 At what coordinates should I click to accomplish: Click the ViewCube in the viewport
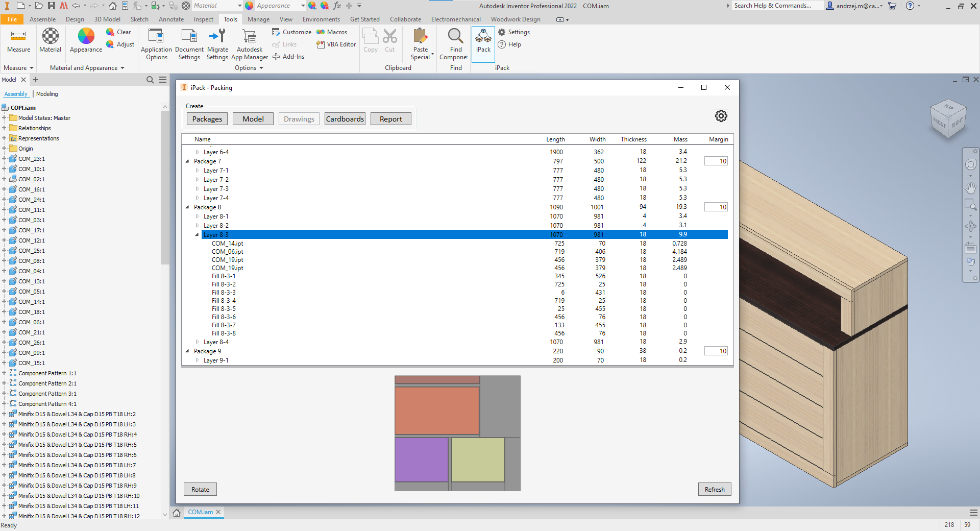tap(948, 118)
